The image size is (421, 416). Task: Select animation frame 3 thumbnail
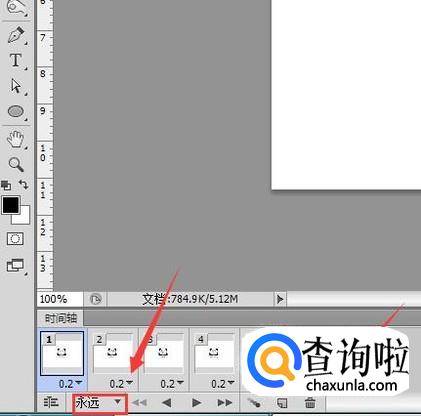coord(163,353)
